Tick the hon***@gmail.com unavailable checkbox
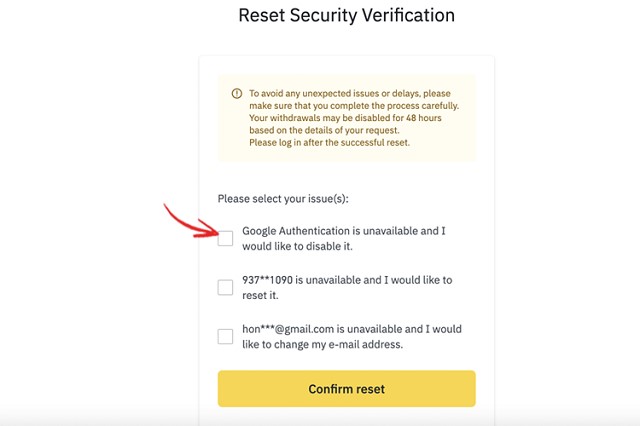Viewport: 640px width, 426px height. (x=225, y=337)
